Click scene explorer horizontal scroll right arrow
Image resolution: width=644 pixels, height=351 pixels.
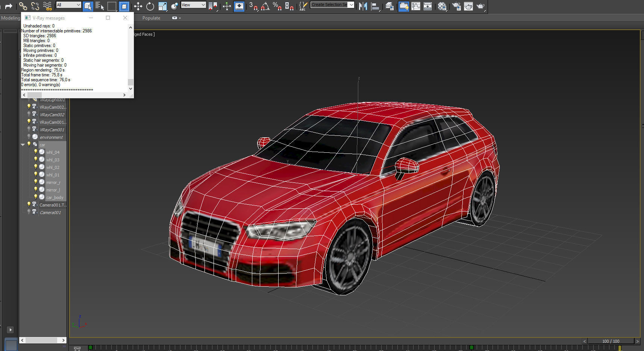click(x=63, y=340)
